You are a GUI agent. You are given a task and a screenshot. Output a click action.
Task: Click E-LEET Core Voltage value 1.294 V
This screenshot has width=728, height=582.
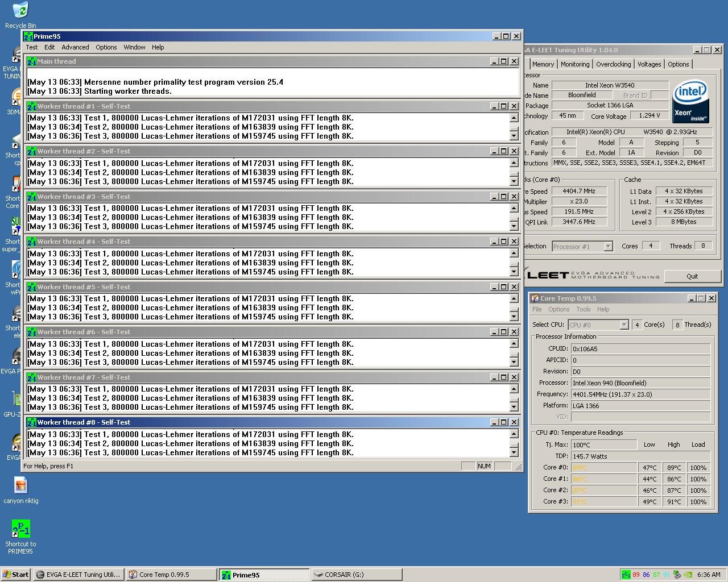point(650,115)
